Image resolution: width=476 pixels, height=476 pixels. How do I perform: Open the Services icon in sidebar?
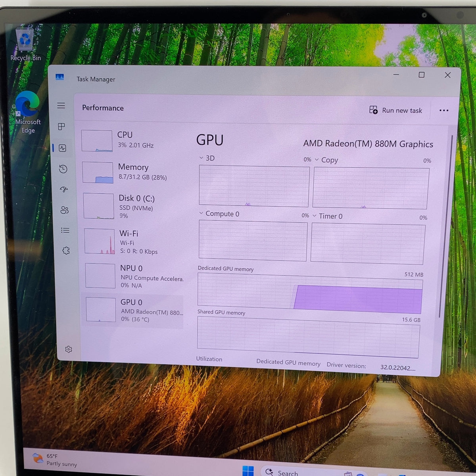(66, 251)
